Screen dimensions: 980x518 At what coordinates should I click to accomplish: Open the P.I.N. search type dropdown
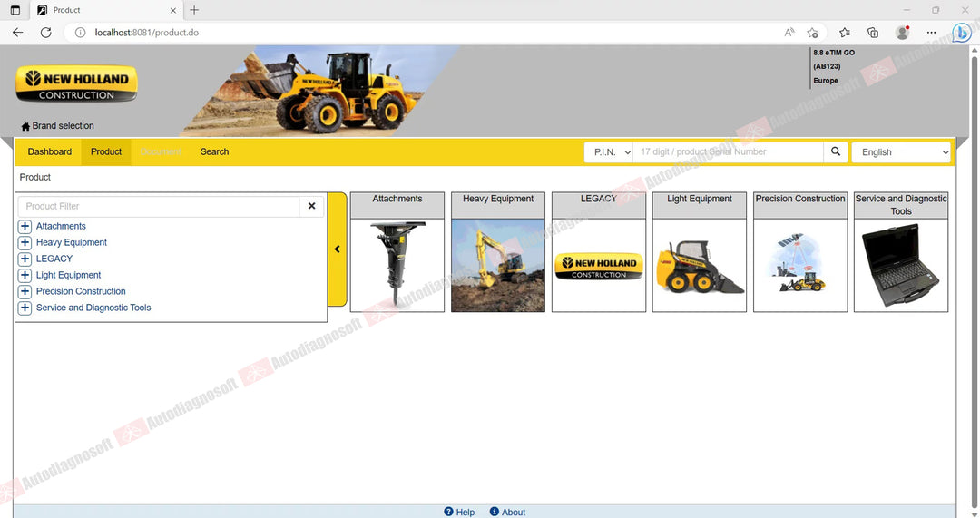[609, 151]
